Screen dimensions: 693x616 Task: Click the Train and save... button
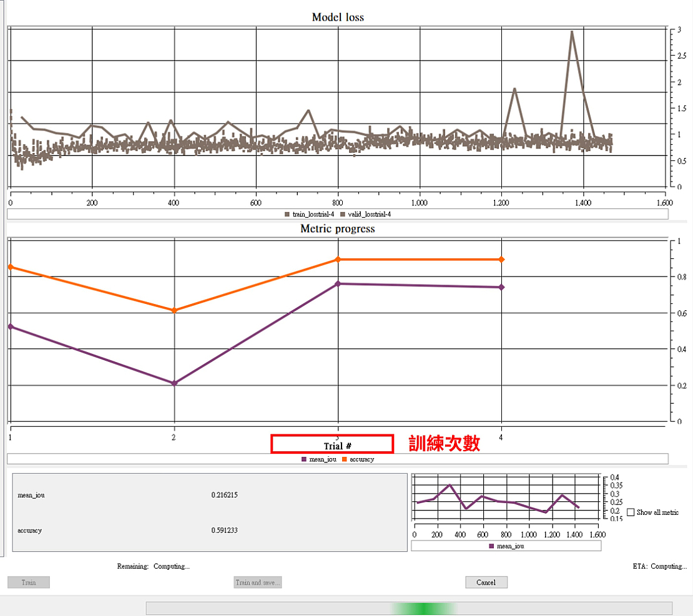point(258,582)
